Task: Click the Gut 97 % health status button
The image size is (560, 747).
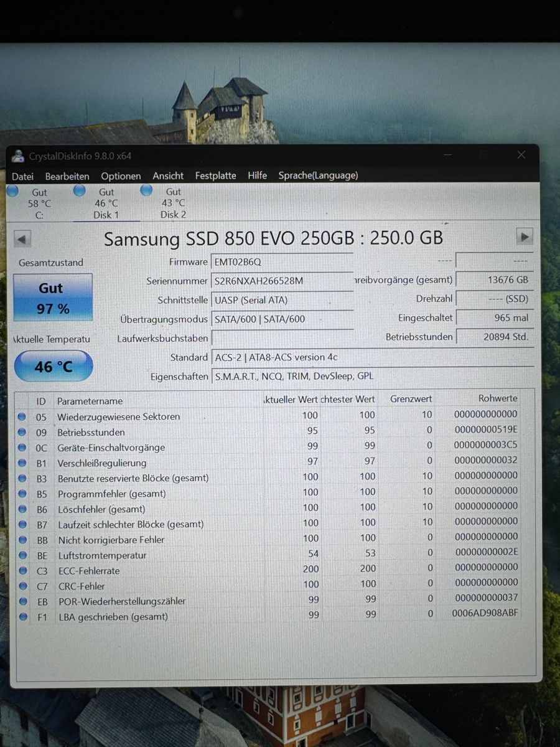Action: coord(53,298)
